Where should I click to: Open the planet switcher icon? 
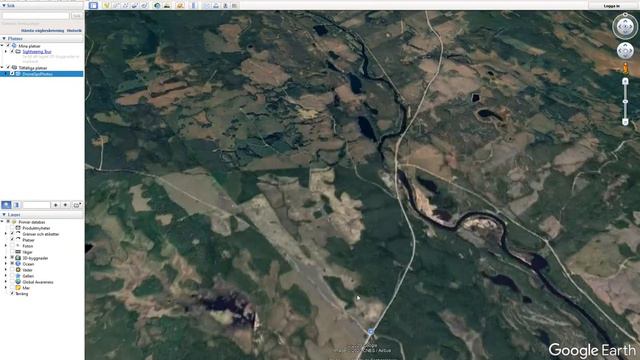click(180, 5)
